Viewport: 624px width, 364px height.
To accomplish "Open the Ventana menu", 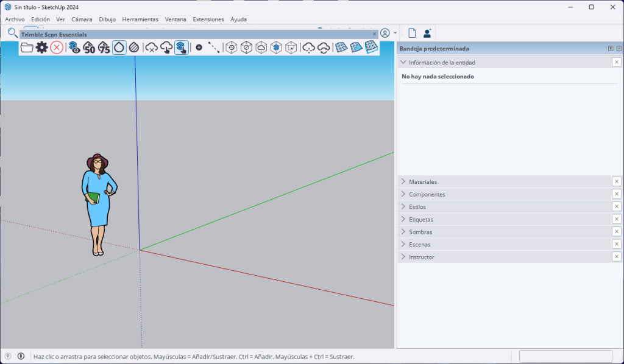I will point(175,19).
